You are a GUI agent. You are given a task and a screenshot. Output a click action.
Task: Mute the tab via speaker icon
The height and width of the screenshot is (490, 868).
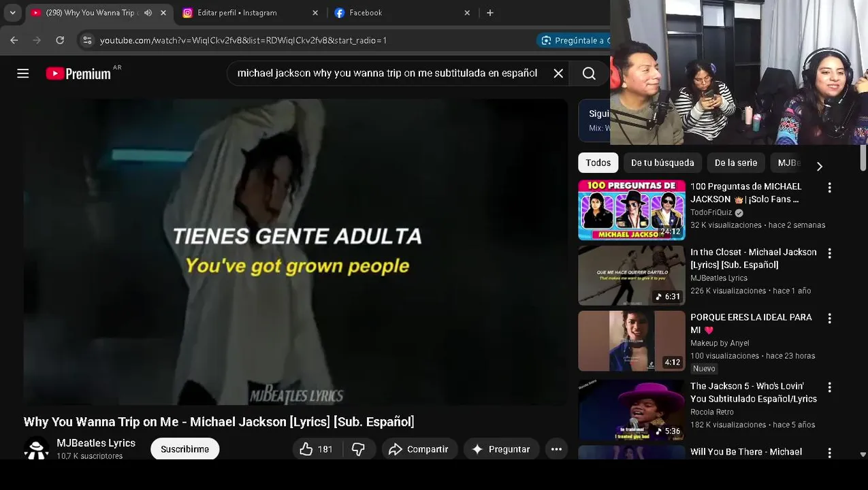148,12
